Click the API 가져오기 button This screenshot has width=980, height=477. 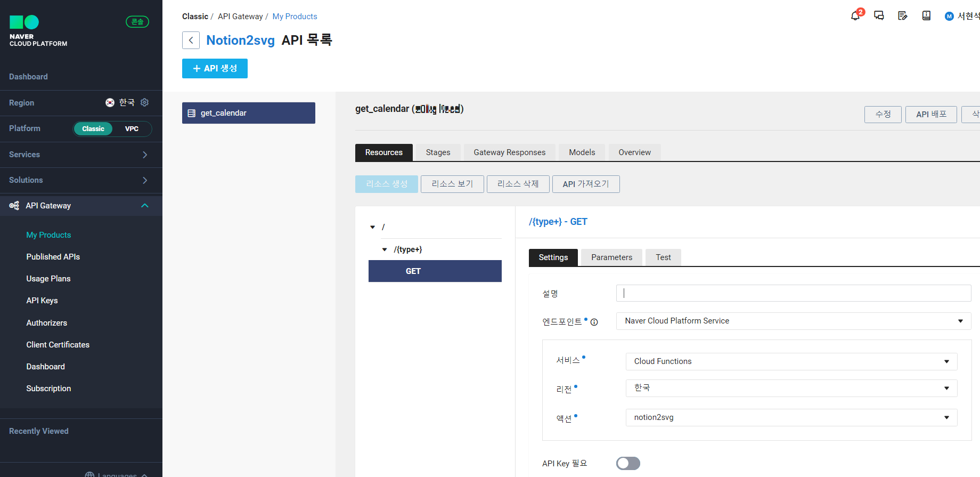(x=586, y=184)
